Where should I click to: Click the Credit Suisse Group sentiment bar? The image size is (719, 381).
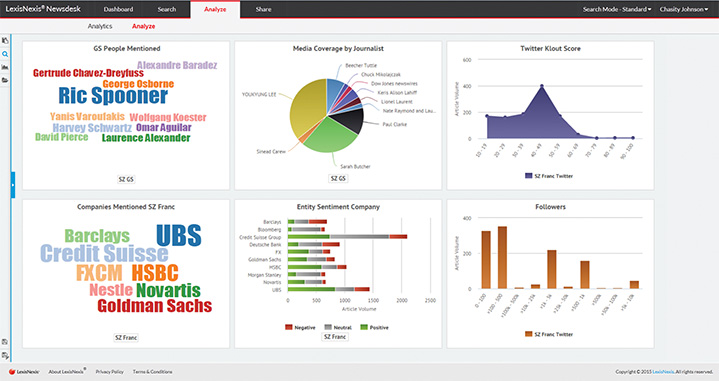(x=347, y=237)
